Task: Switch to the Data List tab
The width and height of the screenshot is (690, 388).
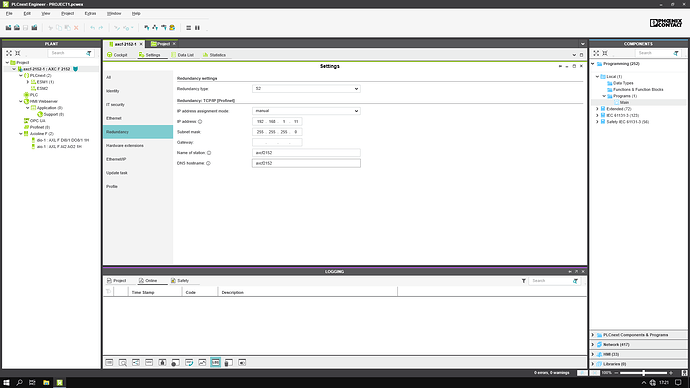Action: [x=182, y=55]
